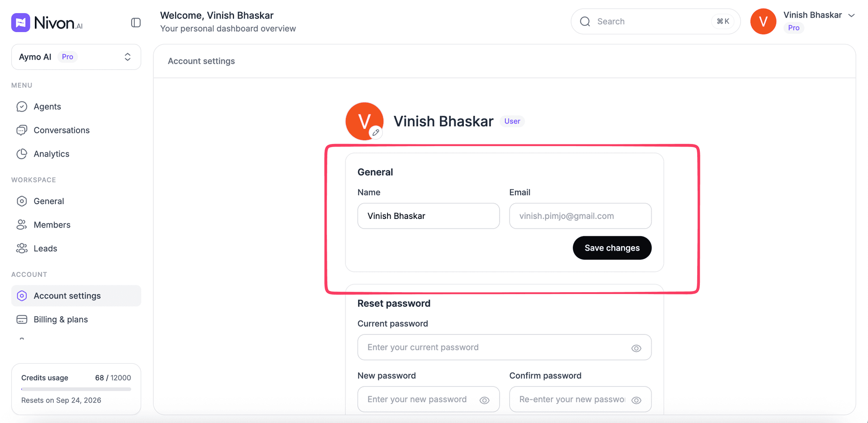Expand the Aymo AI workspace switcher
Screen dimensions: 868x423
click(x=76, y=57)
